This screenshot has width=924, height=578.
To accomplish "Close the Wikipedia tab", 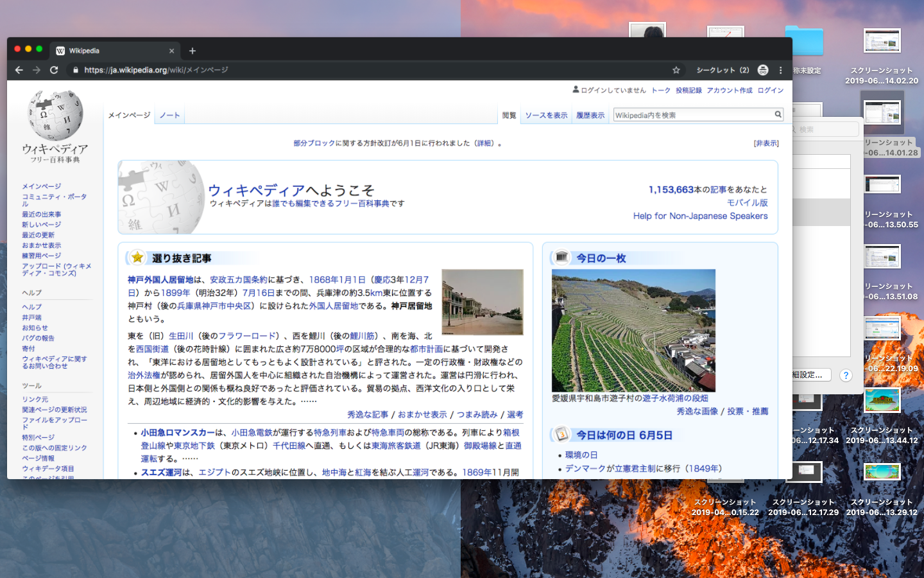I will [171, 51].
